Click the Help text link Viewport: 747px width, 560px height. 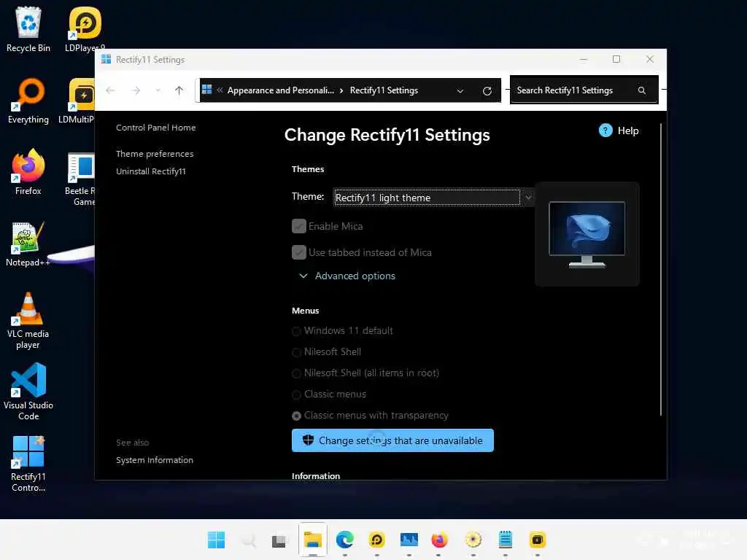pos(628,131)
